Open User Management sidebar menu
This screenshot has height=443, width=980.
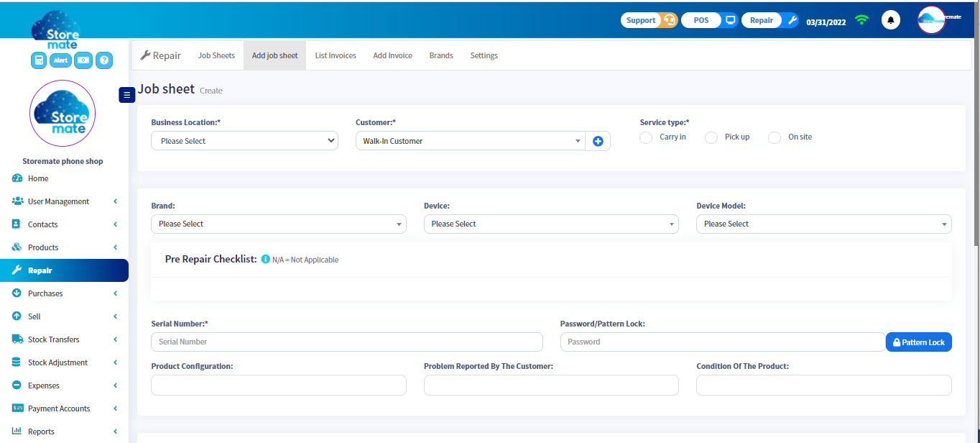tap(64, 201)
